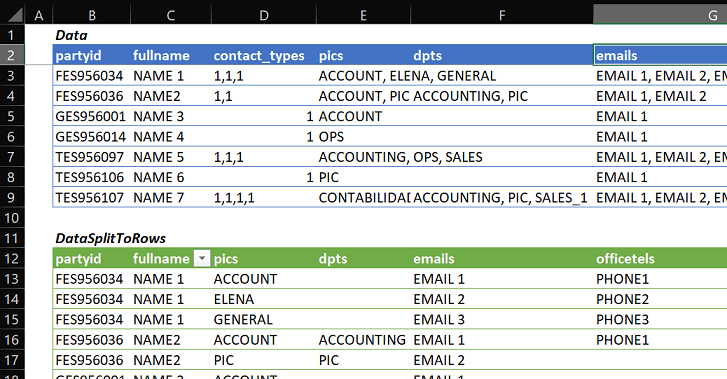Select column E header
727x379 pixels.
[x=364, y=15]
